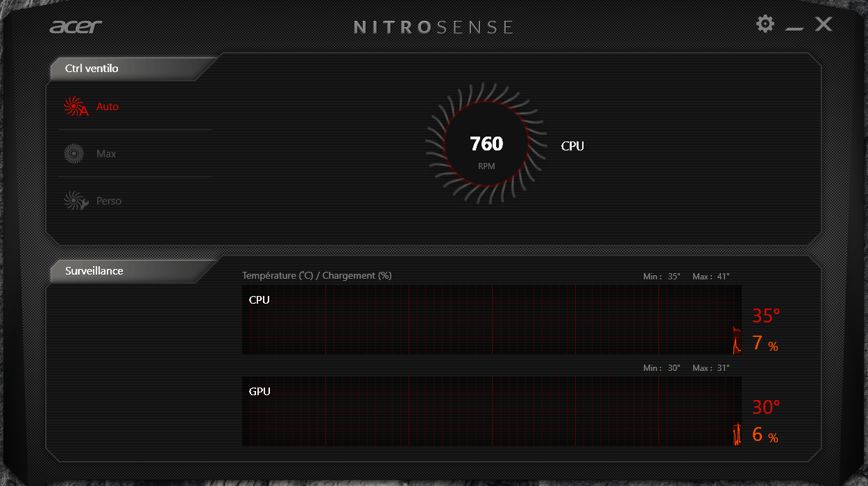Select the Max fan speed label
868x486 pixels.
click(x=106, y=154)
